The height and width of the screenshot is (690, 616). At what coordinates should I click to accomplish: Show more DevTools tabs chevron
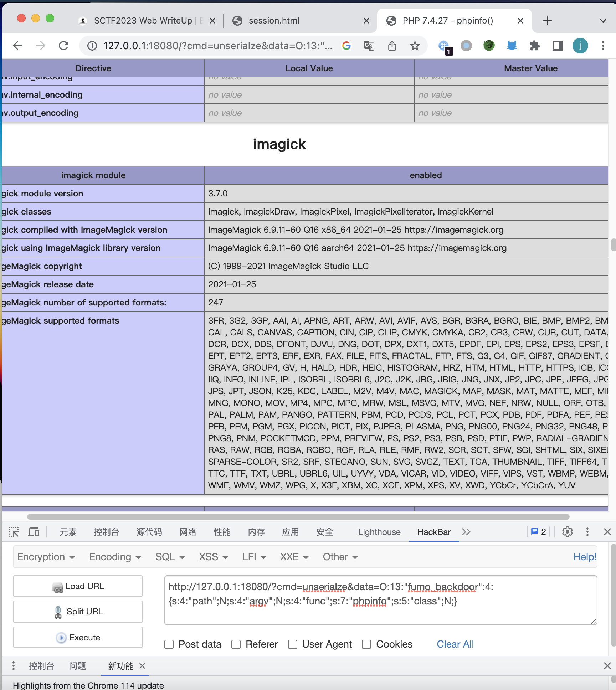pos(466,532)
